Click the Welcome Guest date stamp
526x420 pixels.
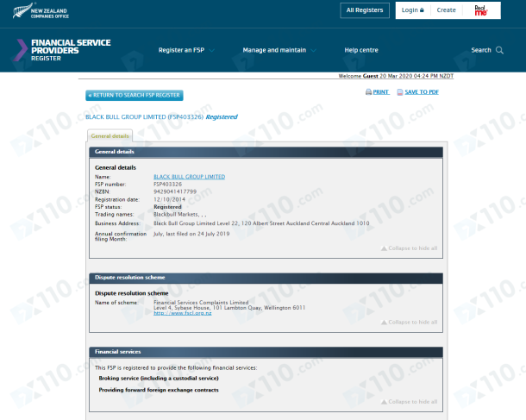pos(396,76)
